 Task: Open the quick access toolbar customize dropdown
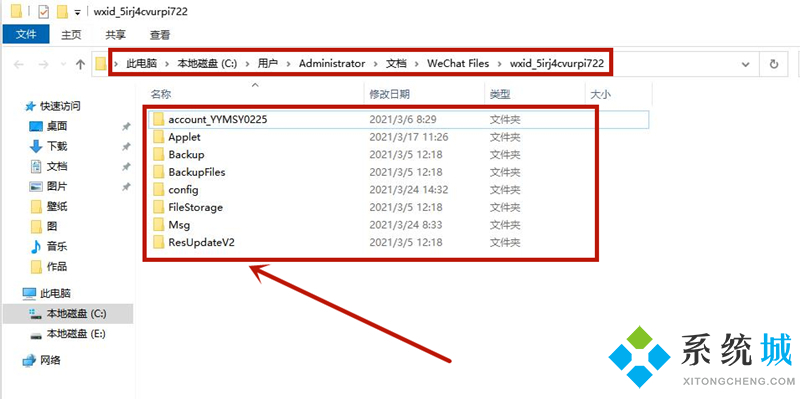tap(78, 12)
